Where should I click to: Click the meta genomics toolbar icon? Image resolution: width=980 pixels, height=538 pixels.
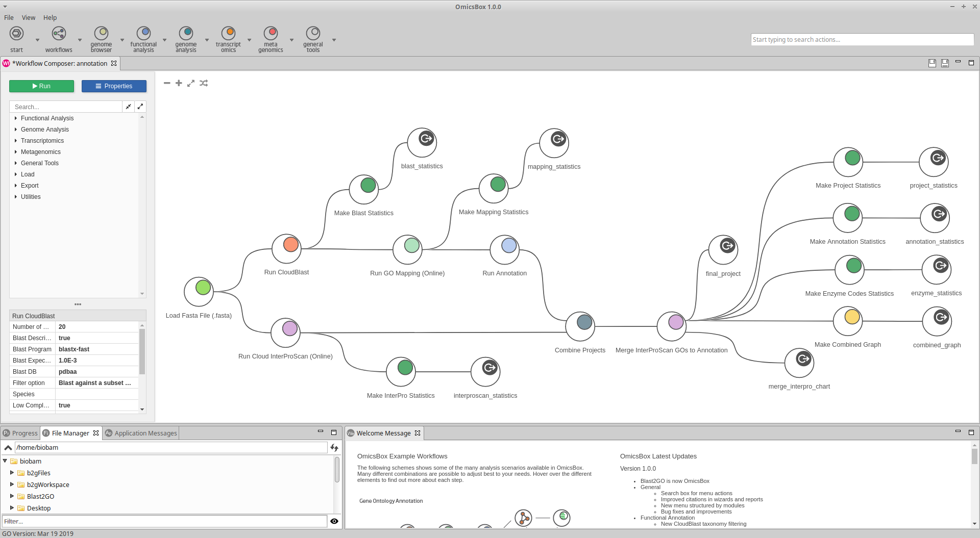271,34
